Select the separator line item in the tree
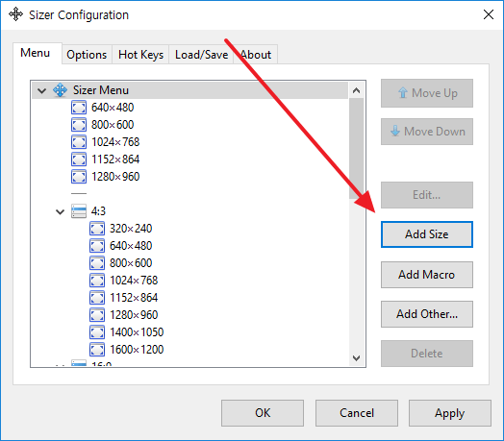The height and width of the screenshot is (441, 504). pyautogui.click(x=79, y=194)
